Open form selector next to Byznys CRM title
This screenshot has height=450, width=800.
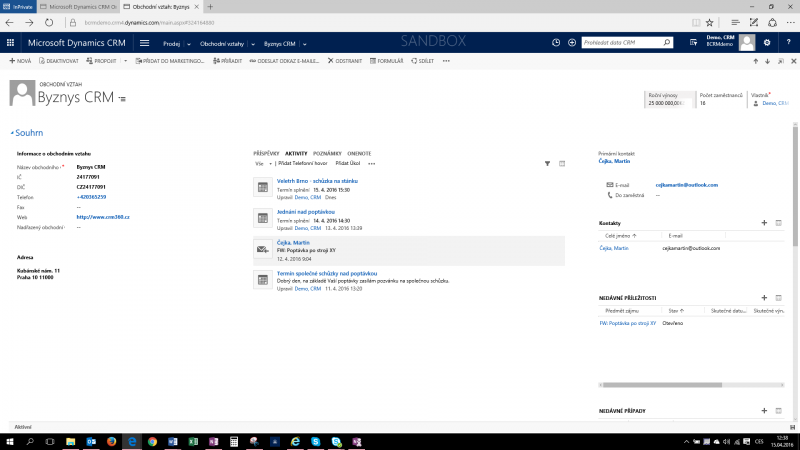(x=122, y=99)
